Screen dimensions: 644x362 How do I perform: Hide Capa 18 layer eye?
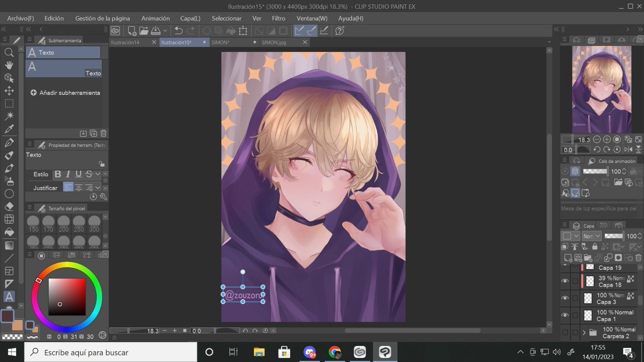pyautogui.click(x=565, y=281)
